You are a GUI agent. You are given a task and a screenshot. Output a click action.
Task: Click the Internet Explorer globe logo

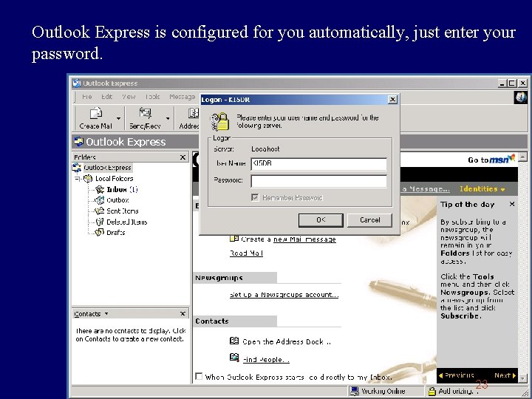pos(521,98)
